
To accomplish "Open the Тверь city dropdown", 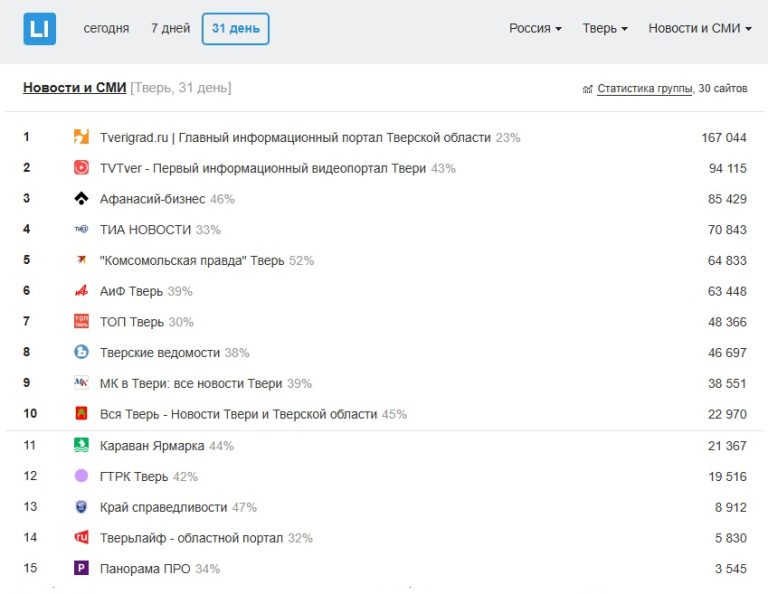I will coord(605,29).
